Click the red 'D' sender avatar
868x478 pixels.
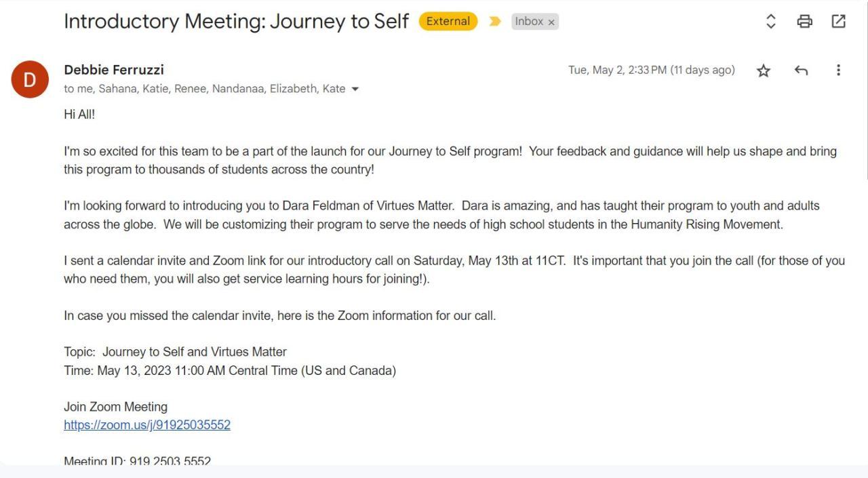point(30,79)
